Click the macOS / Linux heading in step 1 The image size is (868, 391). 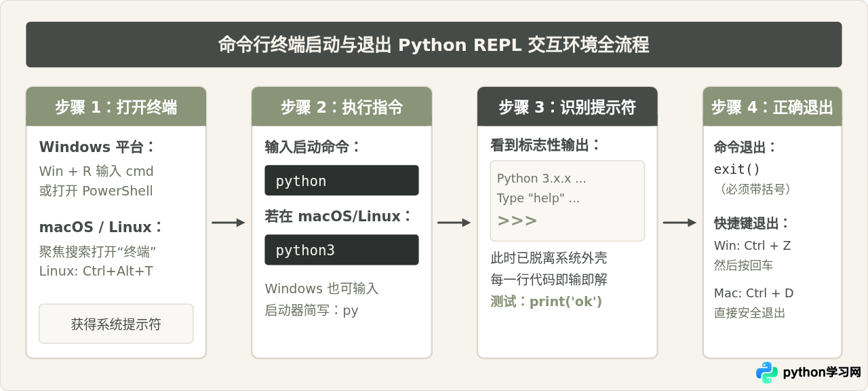click(x=102, y=227)
